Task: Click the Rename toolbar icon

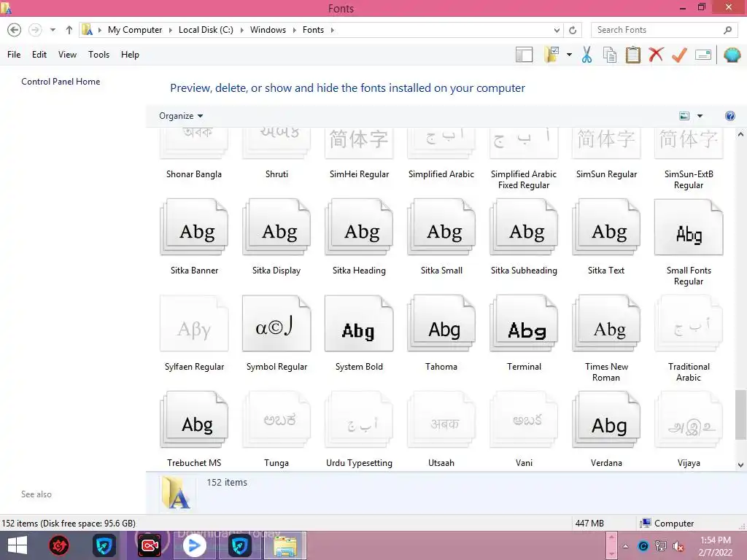Action: [703, 55]
